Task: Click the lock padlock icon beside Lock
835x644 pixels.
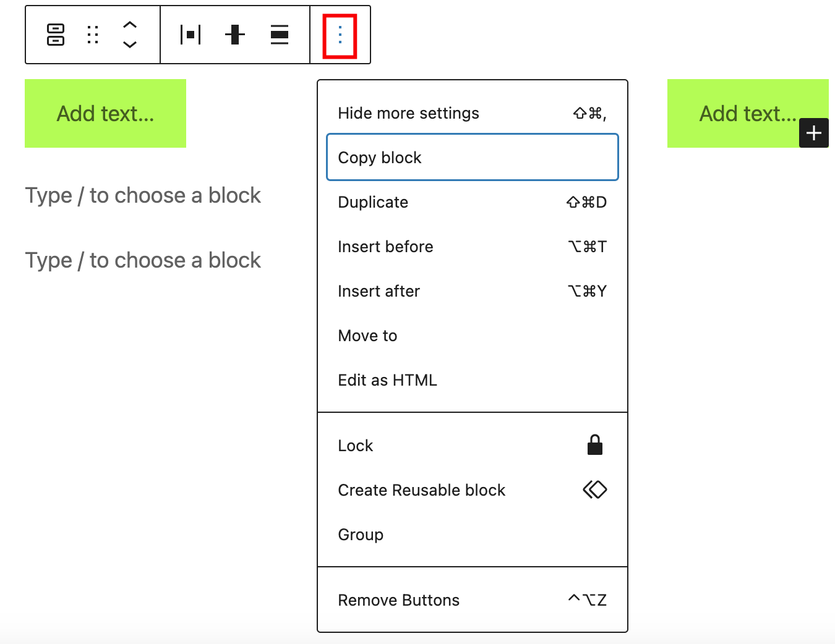Action: tap(594, 444)
